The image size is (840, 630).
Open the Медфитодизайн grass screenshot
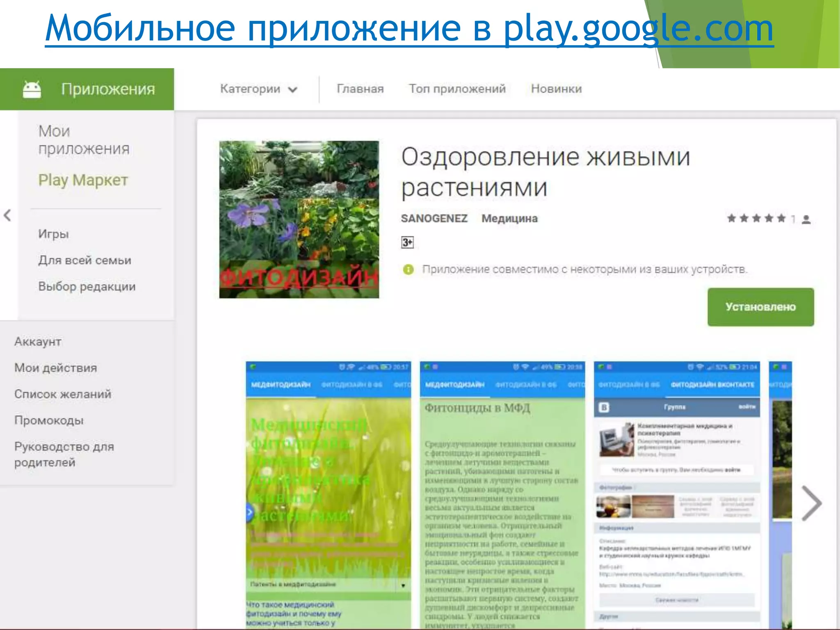point(328,495)
